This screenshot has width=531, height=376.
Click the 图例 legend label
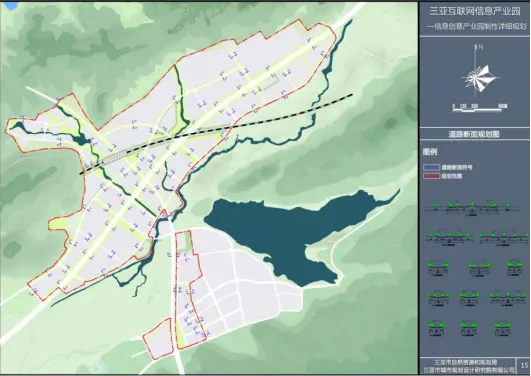point(430,152)
